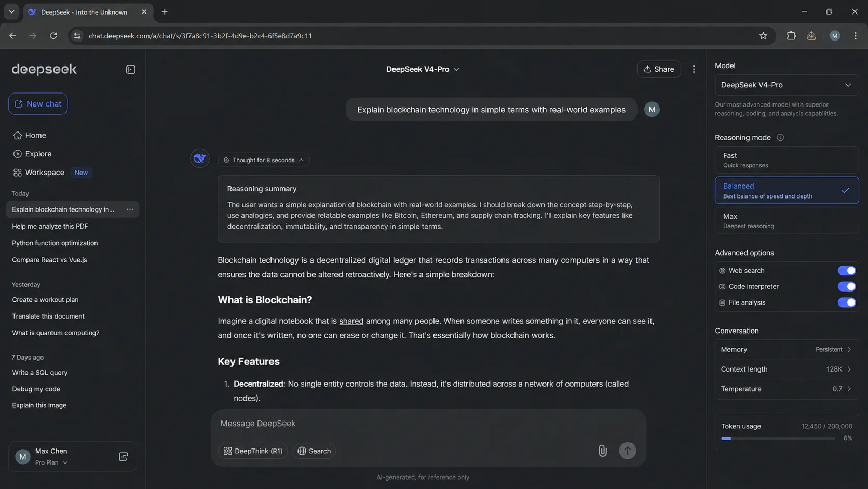Collapse the sidebar with the panel icon
Viewport: 868px width, 489px height.
(130, 70)
